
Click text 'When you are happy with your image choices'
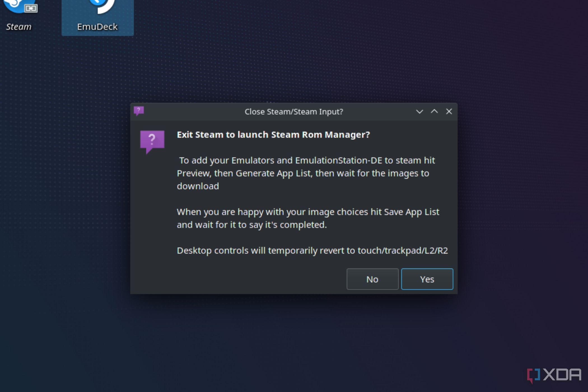click(x=308, y=218)
